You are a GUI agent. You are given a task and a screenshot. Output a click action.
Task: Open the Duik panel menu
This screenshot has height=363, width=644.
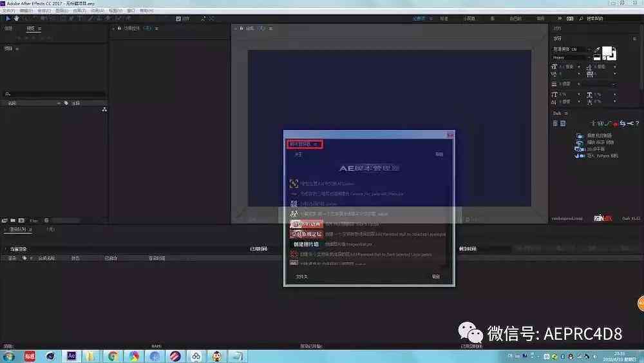pyautogui.click(x=566, y=113)
